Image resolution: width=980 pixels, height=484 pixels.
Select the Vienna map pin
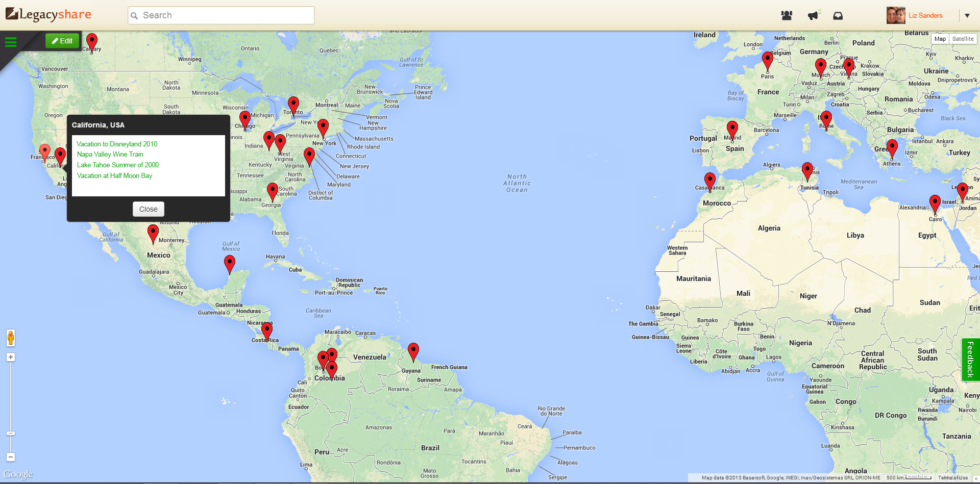click(849, 67)
